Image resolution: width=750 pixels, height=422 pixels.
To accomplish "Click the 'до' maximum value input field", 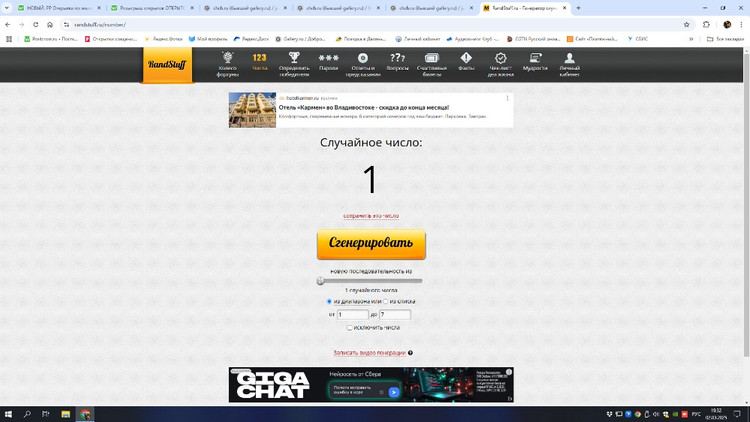I will [x=395, y=314].
